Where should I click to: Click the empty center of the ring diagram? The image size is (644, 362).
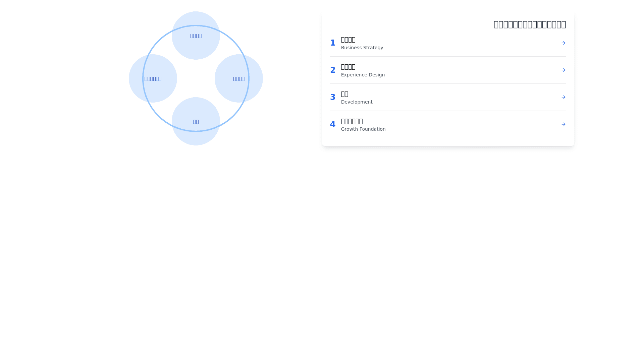pos(196,78)
